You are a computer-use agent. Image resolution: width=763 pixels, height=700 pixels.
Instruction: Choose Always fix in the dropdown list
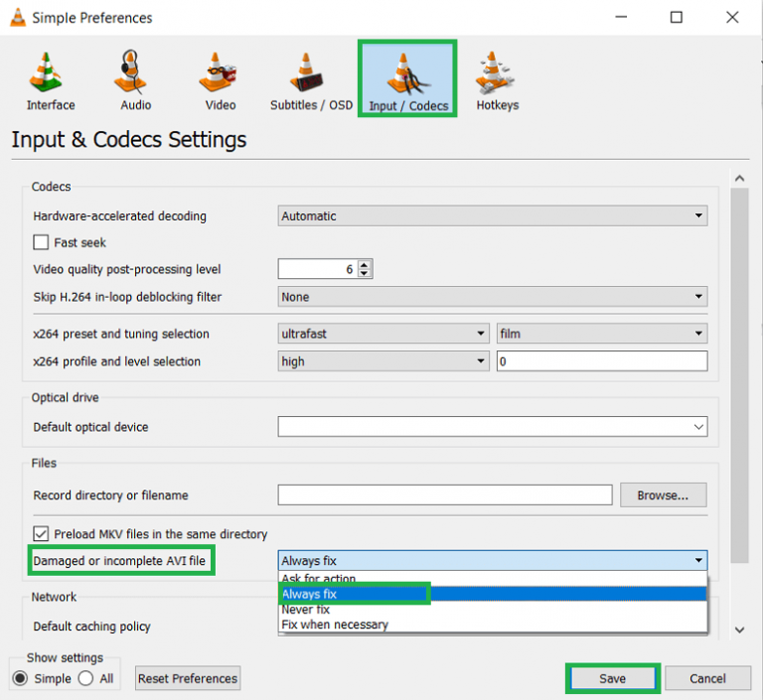pos(493,594)
